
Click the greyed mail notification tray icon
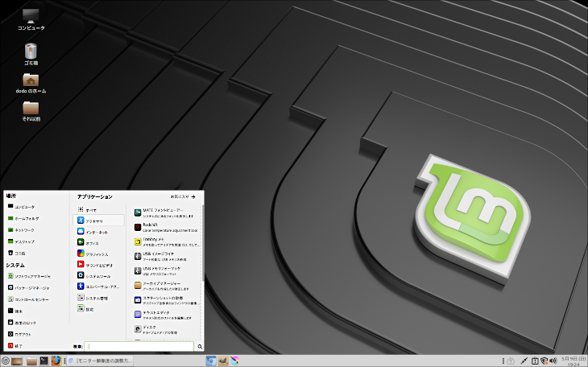511,361
